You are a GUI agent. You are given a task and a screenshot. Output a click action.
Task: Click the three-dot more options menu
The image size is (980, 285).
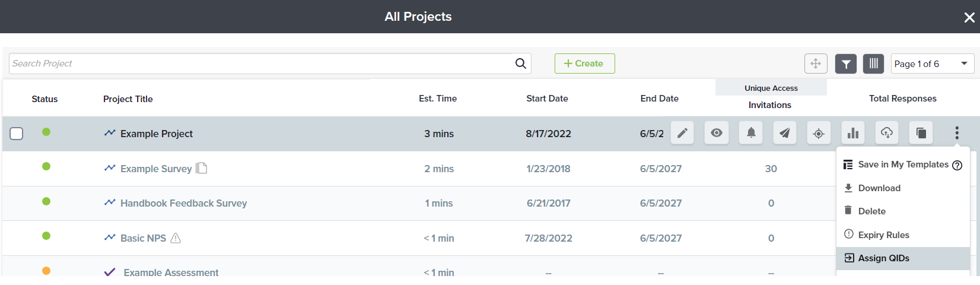[957, 133]
